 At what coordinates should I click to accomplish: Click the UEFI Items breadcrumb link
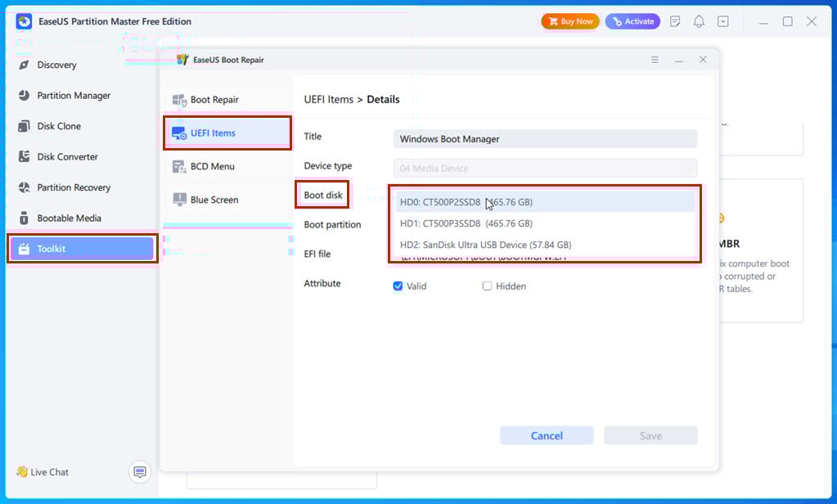(329, 99)
